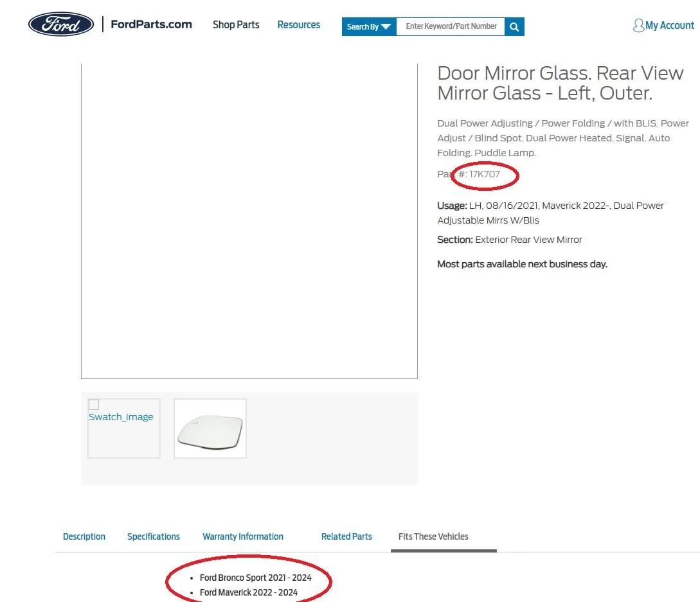The width and height of the screenshot is (700, 602).
Task: Click the Ford Bronco Sport 2021 - 2024 entry
Action: click(x=255, y=578)
